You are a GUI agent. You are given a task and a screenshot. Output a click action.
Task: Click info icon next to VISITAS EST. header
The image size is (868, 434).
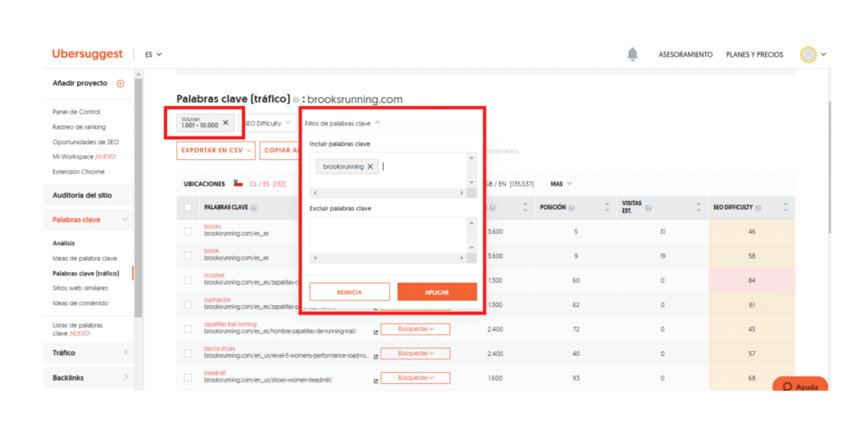coord(648,209)
